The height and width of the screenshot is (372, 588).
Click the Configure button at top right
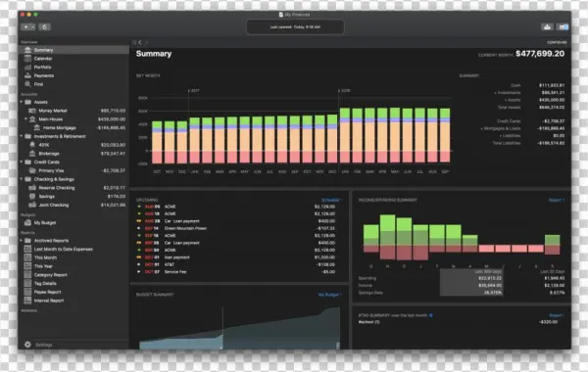557,42
